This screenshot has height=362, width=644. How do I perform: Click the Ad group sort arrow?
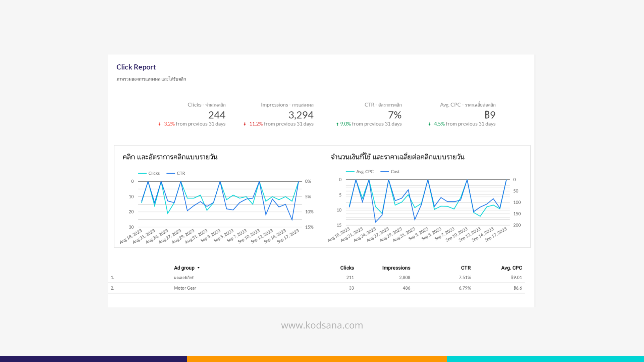(x=199, y=268)
